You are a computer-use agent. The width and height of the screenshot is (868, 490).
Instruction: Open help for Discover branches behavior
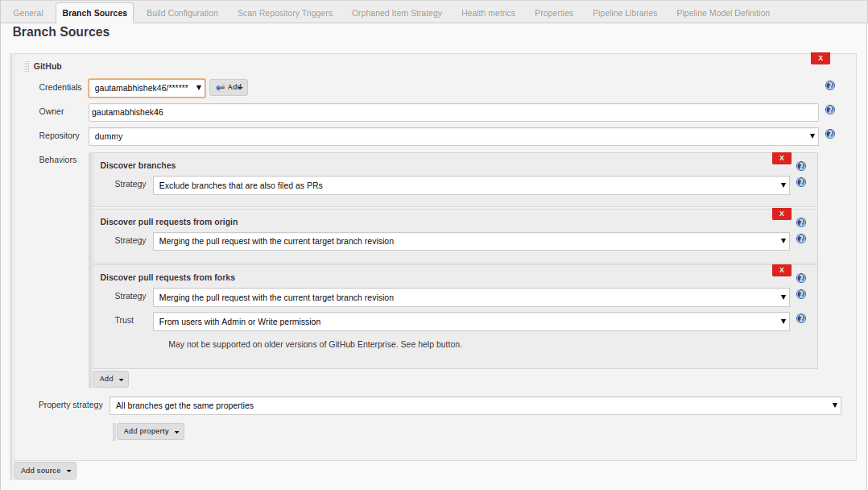800,165
